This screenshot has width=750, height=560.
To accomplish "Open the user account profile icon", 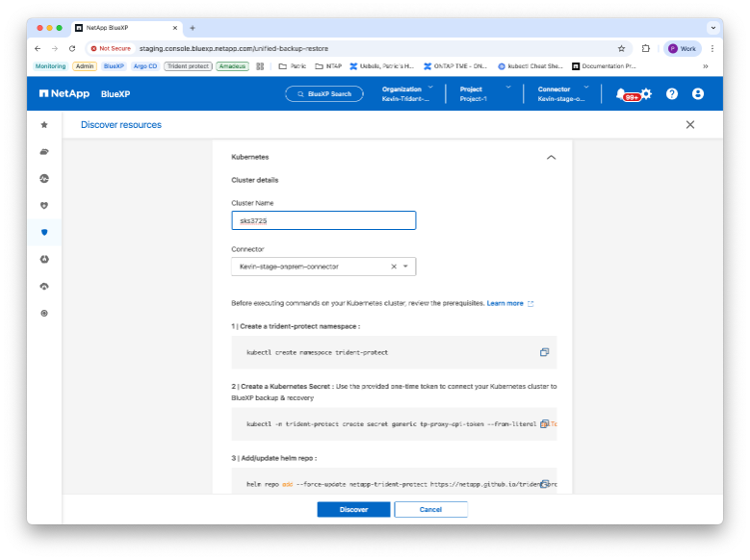I will pos(697,93).
